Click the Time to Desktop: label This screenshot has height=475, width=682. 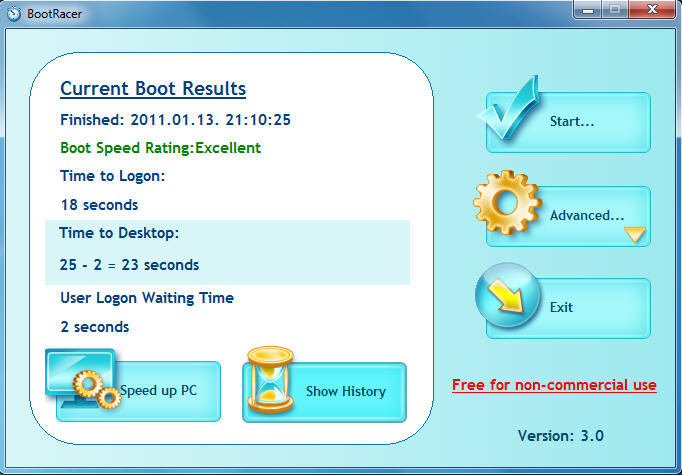(119, 233)
